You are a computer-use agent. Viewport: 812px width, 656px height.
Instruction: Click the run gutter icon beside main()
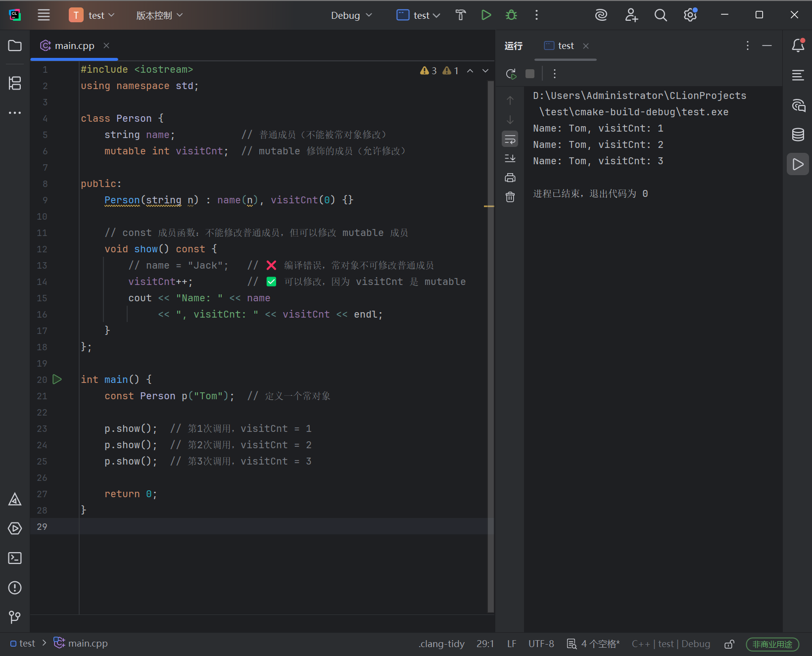coord(57,379)
